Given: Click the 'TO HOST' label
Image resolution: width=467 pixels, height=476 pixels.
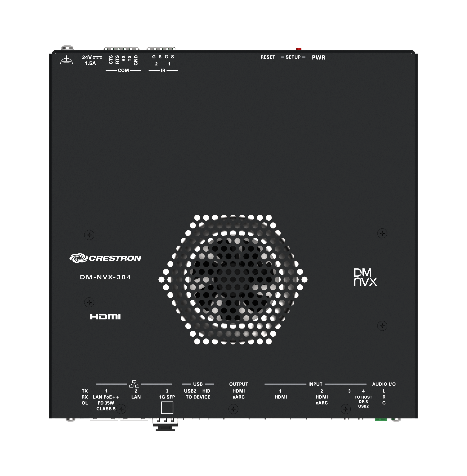Looking at the screenshot, I should [363, 397].
